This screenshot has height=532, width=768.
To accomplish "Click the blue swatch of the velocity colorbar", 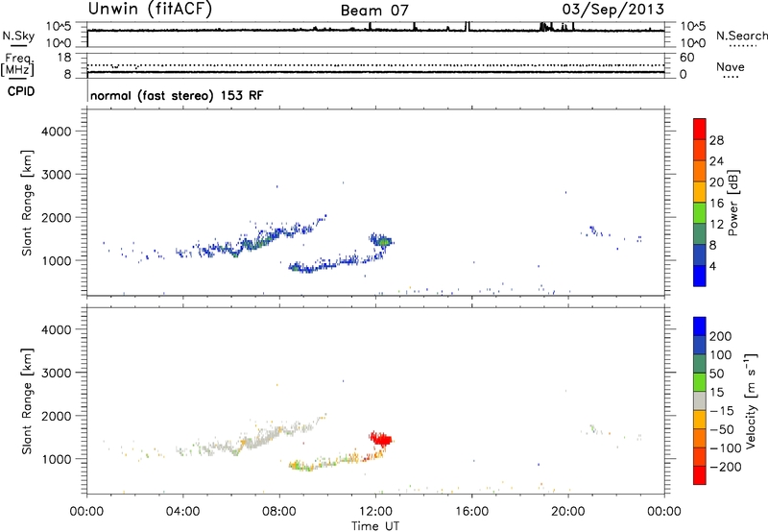I will click(x=700, y=326).
